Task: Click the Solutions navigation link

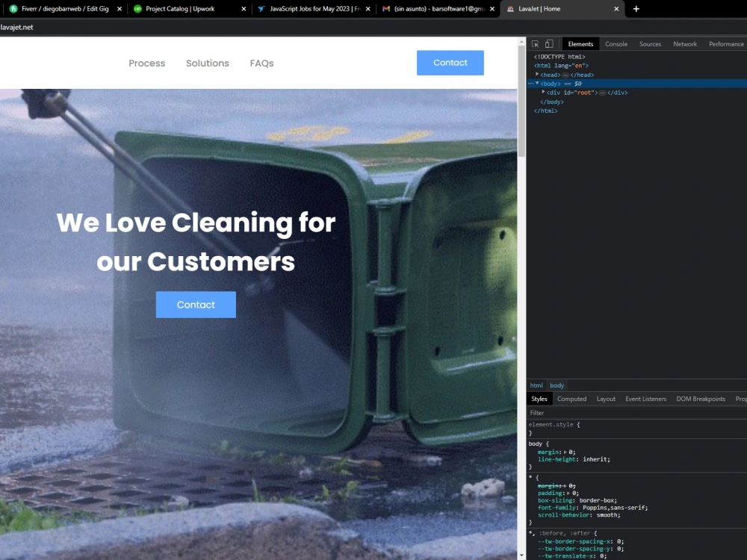Action: point(207,63)
